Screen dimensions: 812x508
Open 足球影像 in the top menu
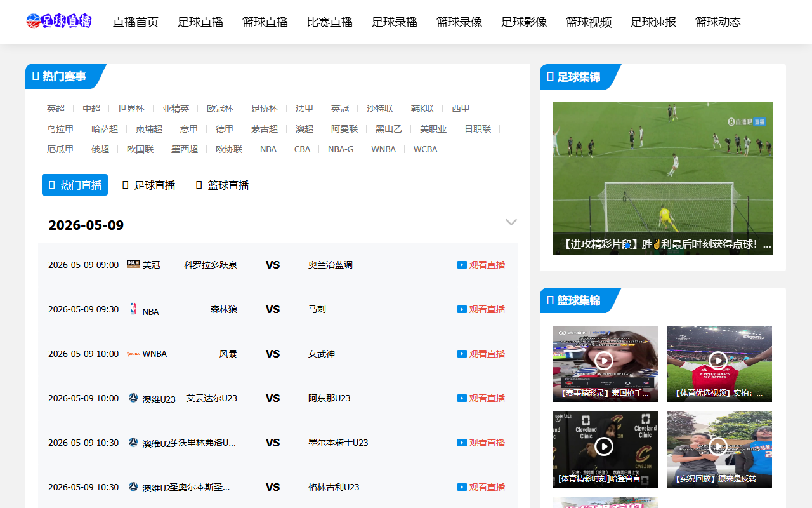tap(524, 22)
